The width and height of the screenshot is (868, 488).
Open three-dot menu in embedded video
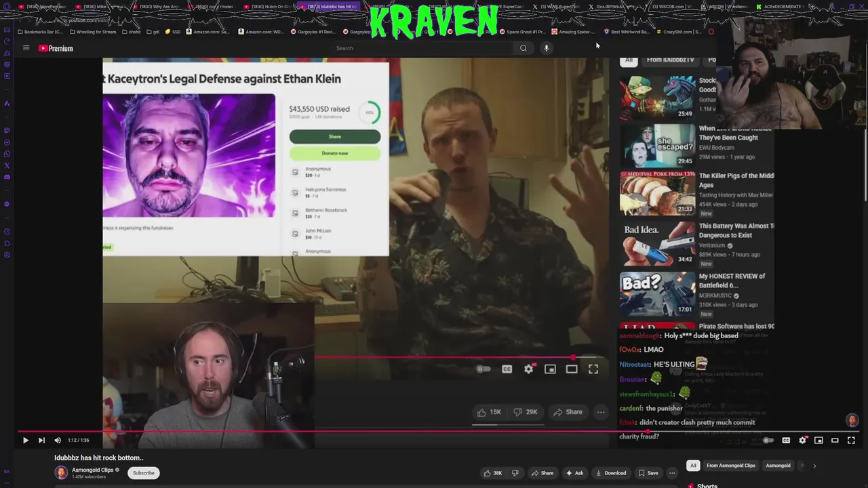coord(601,412)
